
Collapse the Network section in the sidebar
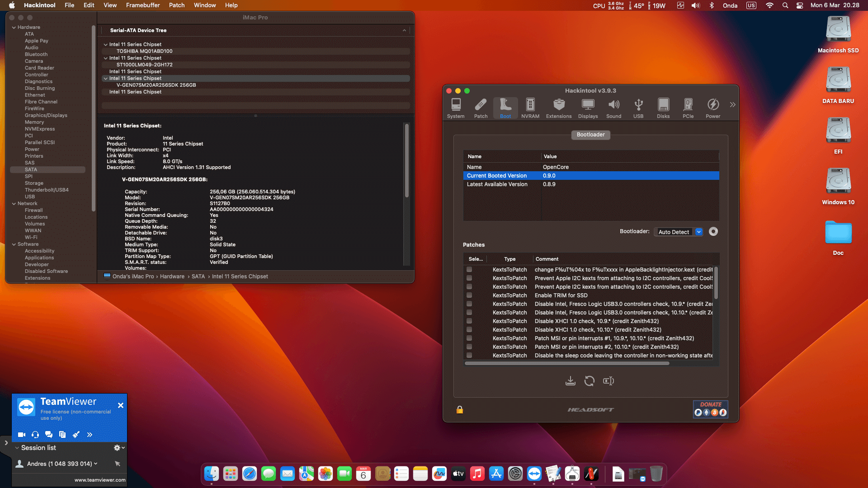[x=14, y=203]
